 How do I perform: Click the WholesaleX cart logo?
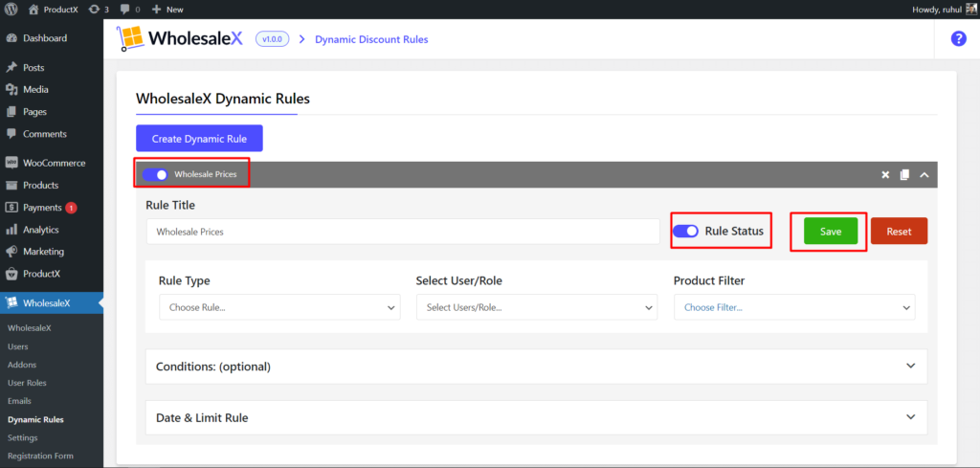[130, 38]
